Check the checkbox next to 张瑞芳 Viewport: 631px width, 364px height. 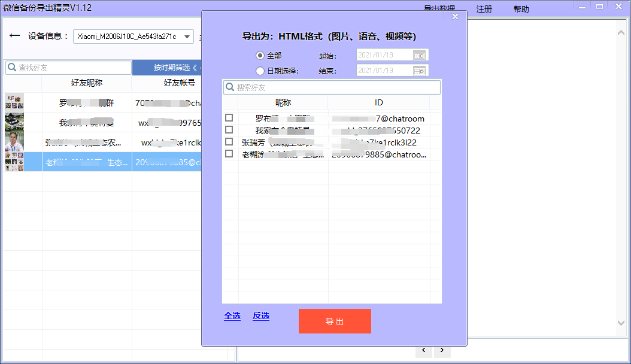228,142
